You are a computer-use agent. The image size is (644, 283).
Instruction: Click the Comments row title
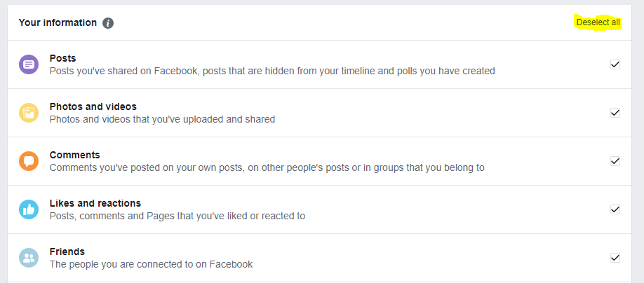(x=75, y=155)
